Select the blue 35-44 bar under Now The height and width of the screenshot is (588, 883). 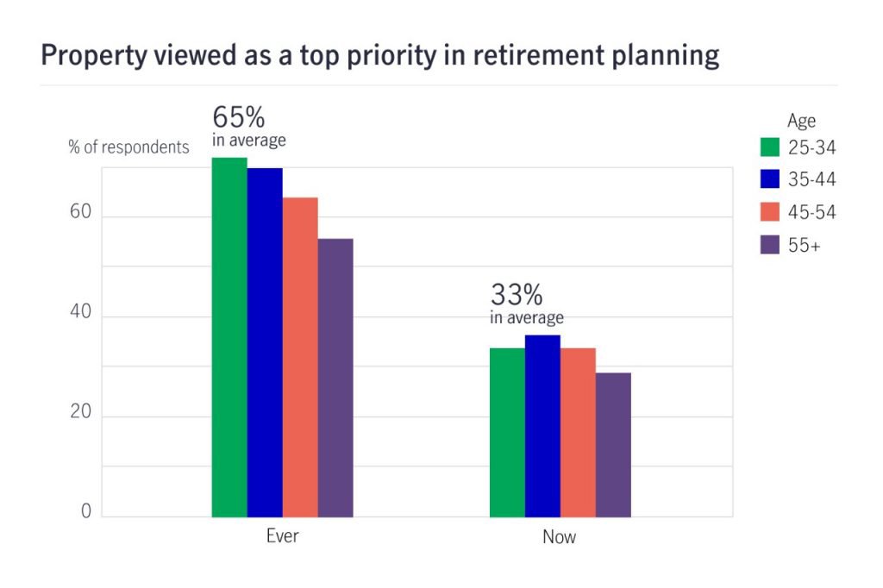pos(543,426)
